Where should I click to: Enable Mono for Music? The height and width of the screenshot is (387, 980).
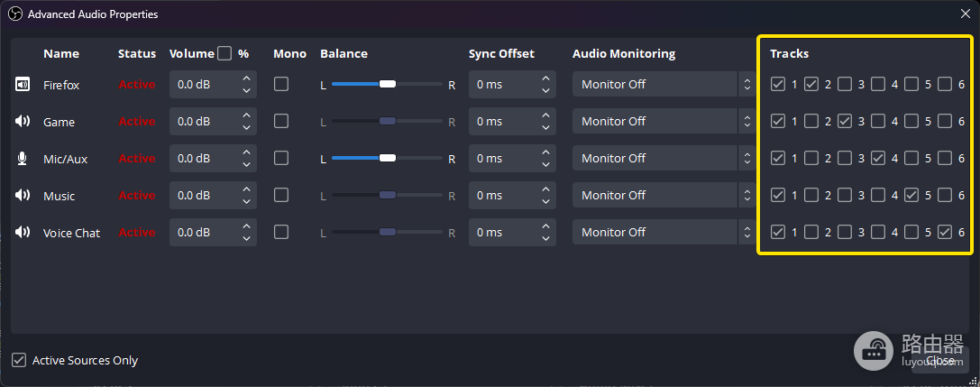point(281,195)
